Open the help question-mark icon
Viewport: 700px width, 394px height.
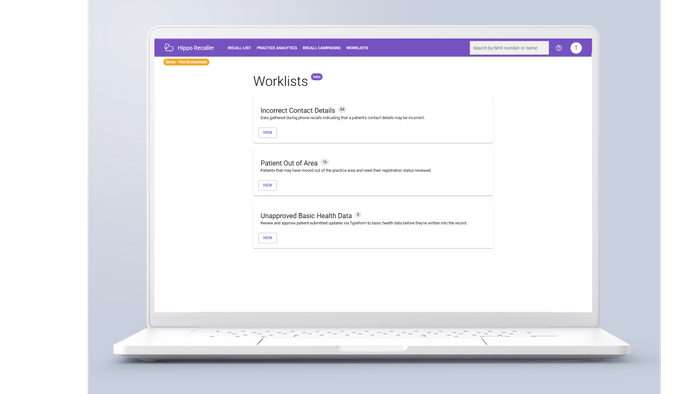[558, 48]
